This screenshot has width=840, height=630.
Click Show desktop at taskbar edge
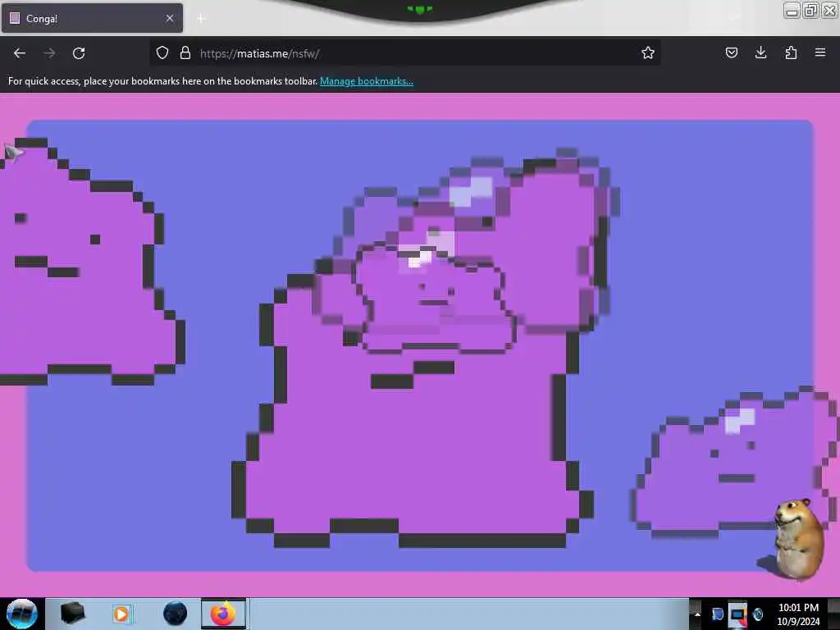(833, 614)
